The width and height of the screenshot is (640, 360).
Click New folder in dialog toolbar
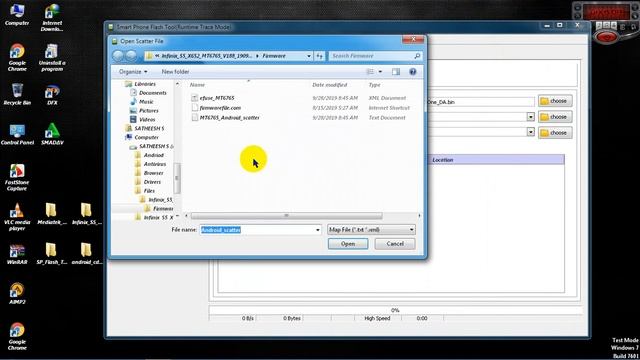175,72
